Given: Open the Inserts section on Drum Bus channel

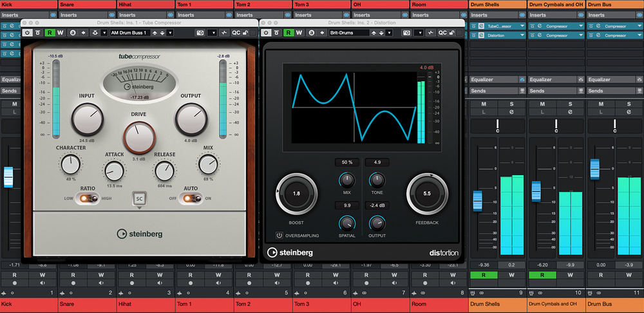Looking at the screenshot, I should point(610,15).
